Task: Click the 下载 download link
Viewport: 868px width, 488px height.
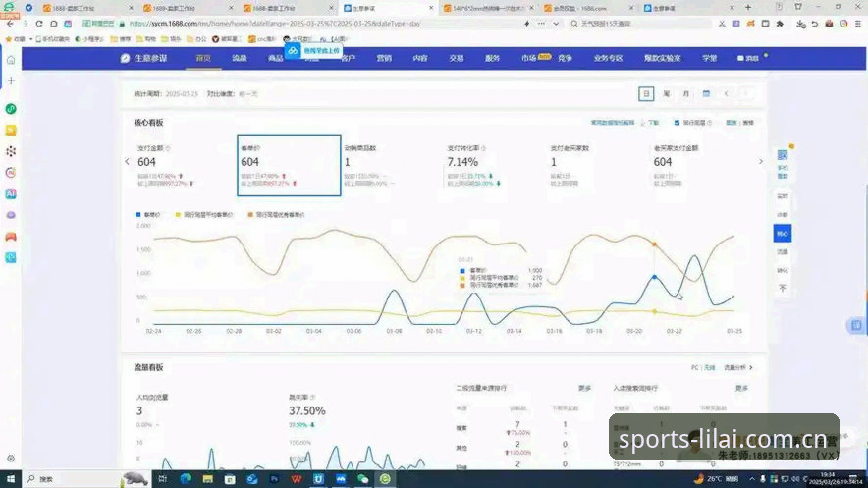Action: [x=650, y=123]
